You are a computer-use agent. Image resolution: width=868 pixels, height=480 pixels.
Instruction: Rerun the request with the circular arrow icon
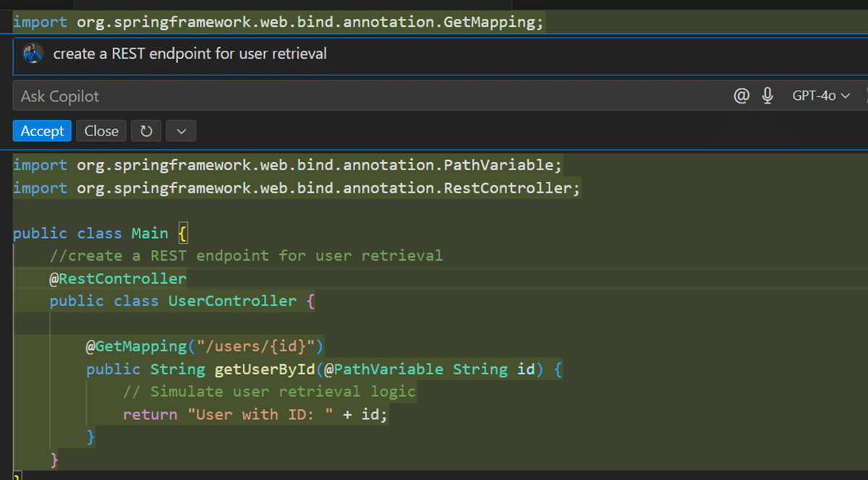(x=146, y=131)
